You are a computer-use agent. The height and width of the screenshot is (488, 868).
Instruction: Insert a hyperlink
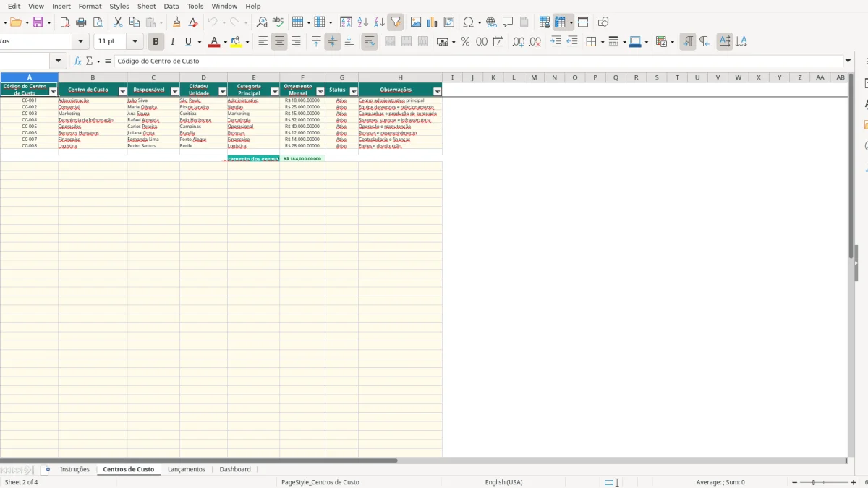(x=491, y=22)
